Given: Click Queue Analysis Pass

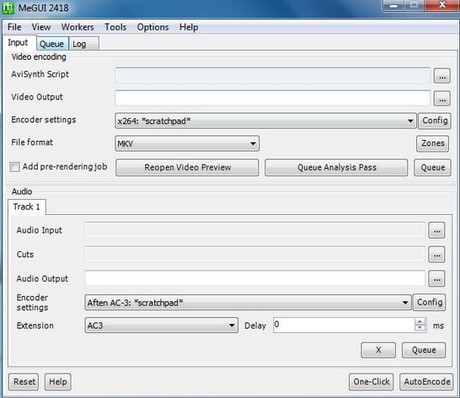Looking at the screenshot, I should click(x=337, y=167).
